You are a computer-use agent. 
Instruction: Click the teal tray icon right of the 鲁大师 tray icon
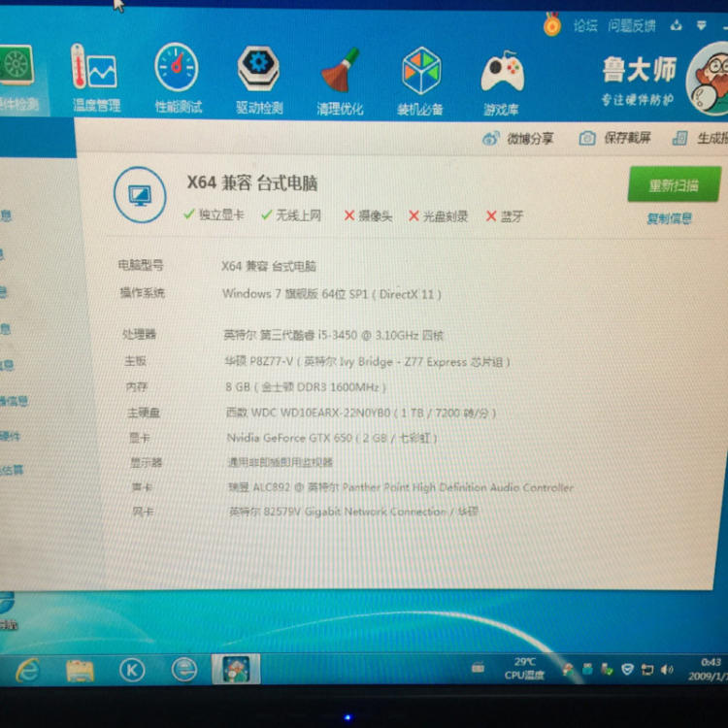(x=587, y=669)
